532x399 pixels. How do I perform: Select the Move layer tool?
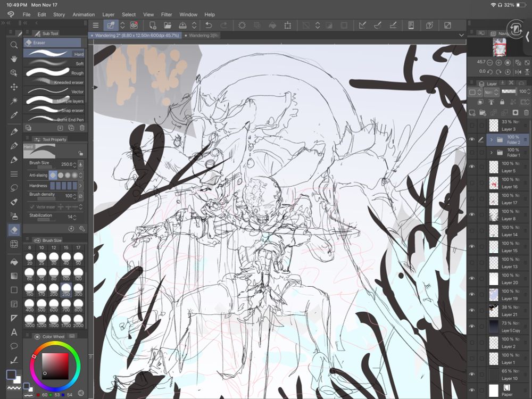(x=14, y=87)
